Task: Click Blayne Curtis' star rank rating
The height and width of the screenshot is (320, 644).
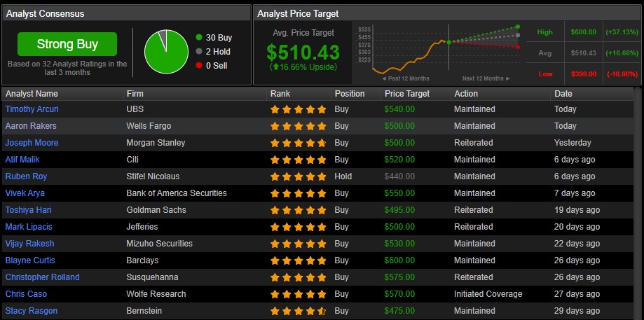Action: point(299,261)
